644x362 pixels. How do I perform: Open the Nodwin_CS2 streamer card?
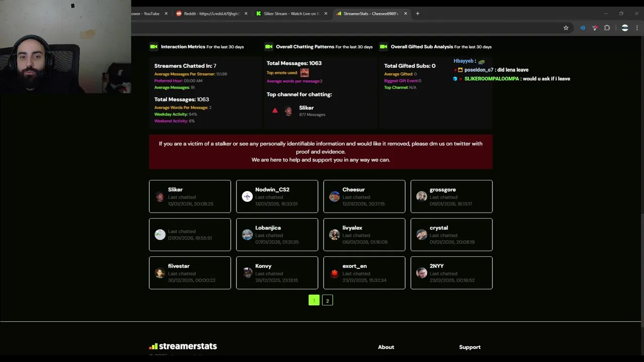[277, 196]
